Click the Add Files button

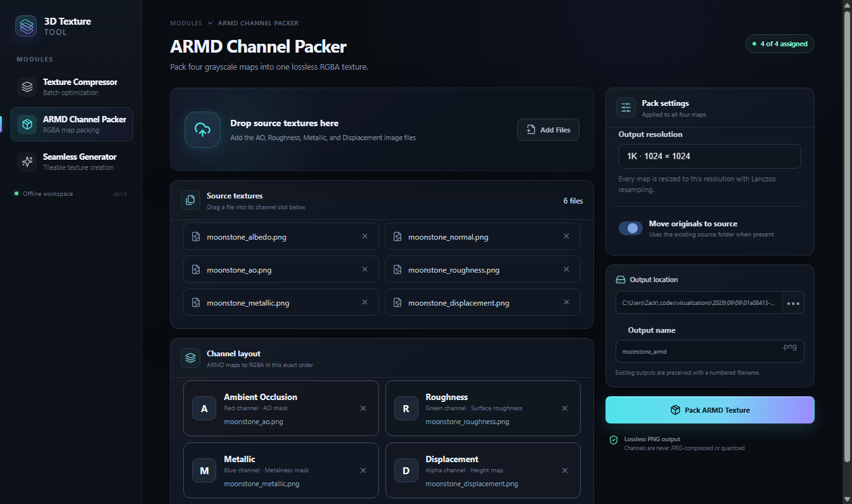click(x=548, y=130)
